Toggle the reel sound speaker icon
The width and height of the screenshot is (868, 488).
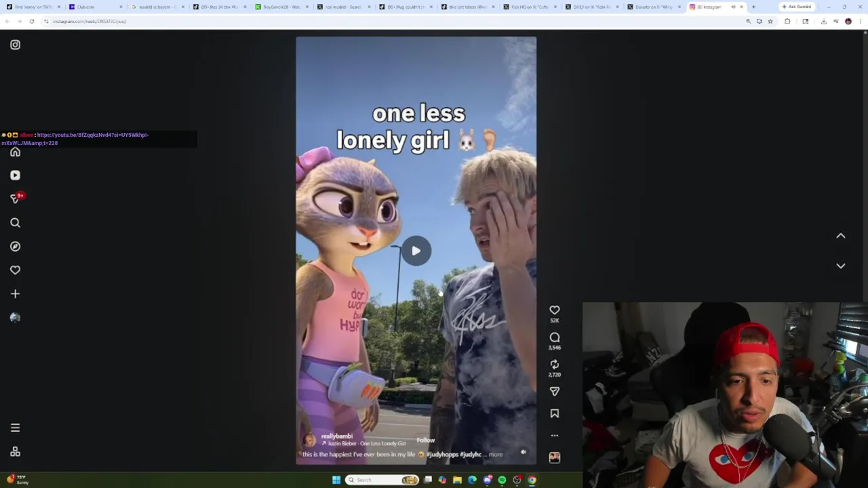tap(523, 452)
